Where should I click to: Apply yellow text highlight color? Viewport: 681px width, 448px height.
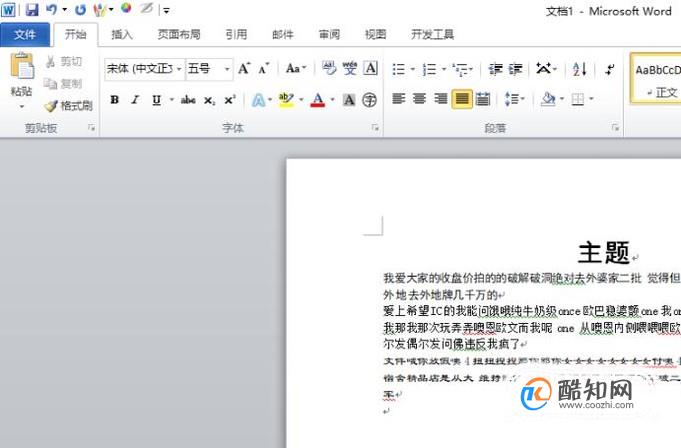(x=286, y=100)
